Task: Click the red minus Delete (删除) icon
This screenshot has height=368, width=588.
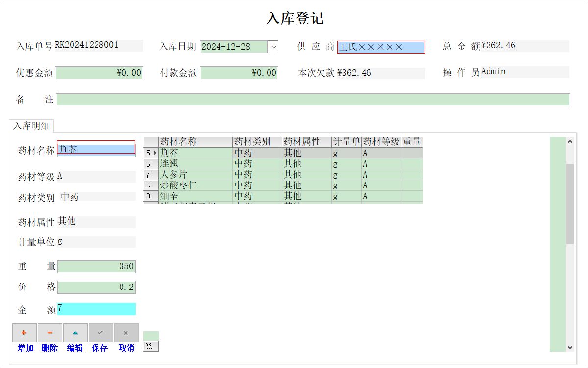Action: tap(50, 333)
